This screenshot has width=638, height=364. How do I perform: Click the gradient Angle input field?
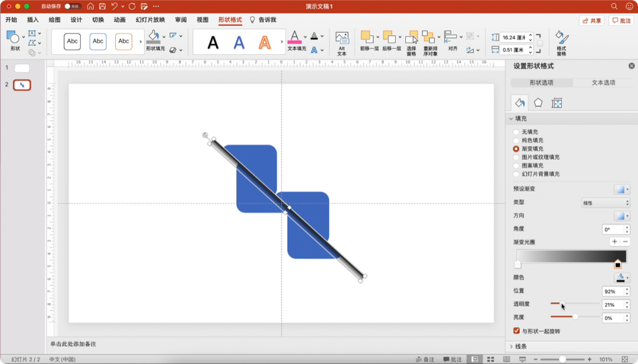point(613,229)
